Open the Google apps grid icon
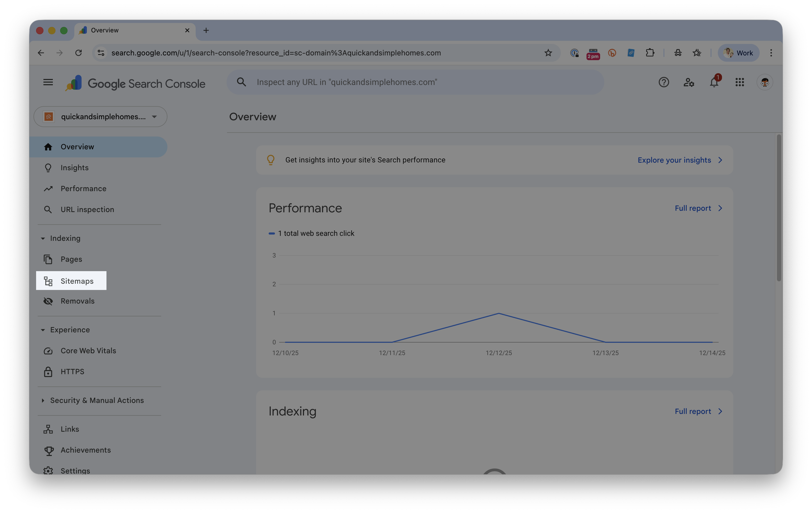This screenshot has width=812, height=513. pyautogui.click(x=740, y=82)
